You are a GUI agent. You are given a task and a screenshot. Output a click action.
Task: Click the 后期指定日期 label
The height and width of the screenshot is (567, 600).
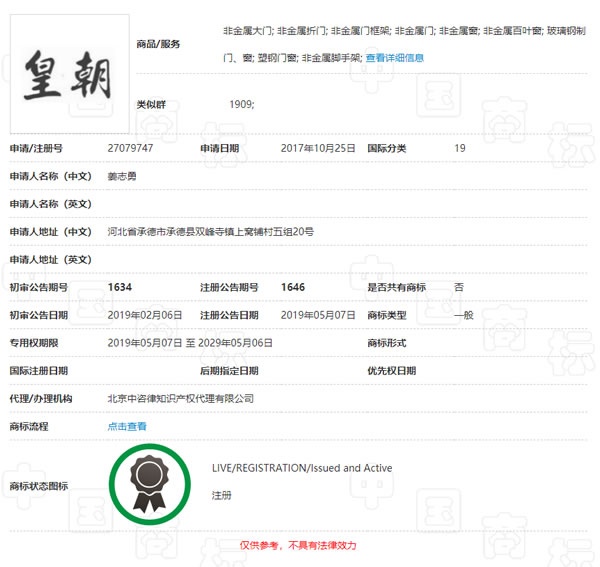(x=229, y=370)
